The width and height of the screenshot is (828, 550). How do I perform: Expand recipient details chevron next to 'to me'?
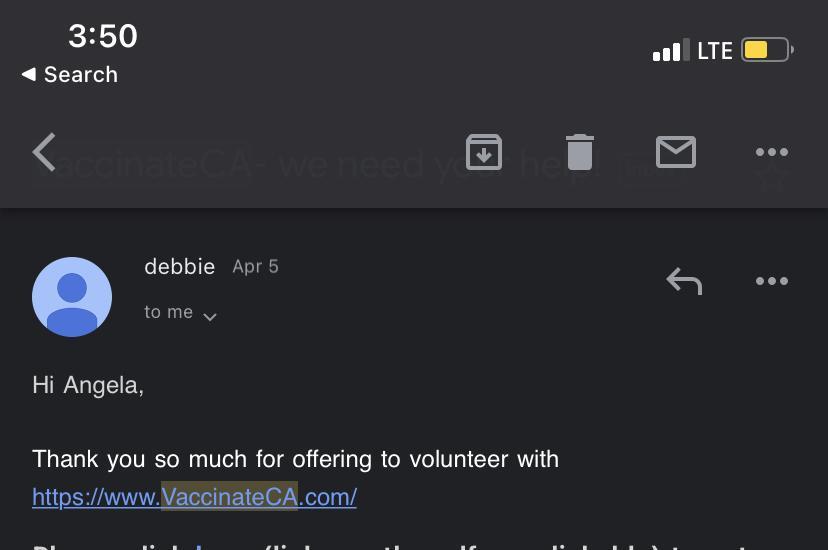coord(210,317)
